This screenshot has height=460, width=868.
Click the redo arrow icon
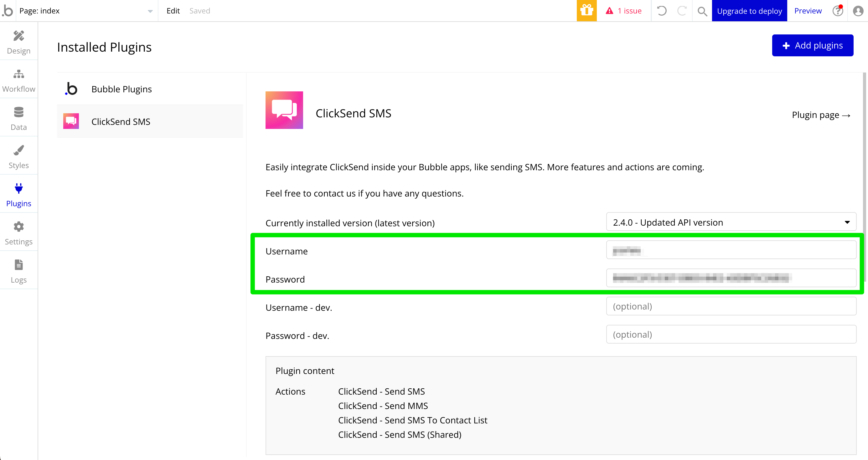682,11
